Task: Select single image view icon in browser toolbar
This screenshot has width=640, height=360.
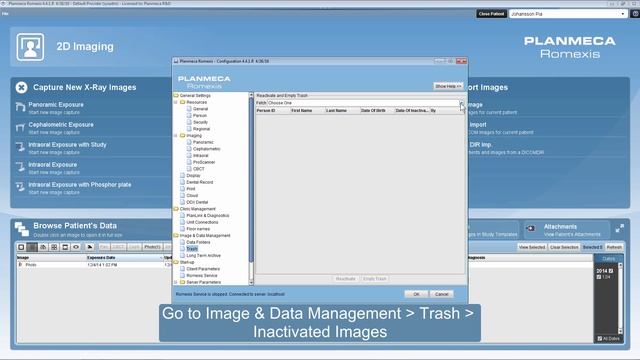Action: coord(21,247)
